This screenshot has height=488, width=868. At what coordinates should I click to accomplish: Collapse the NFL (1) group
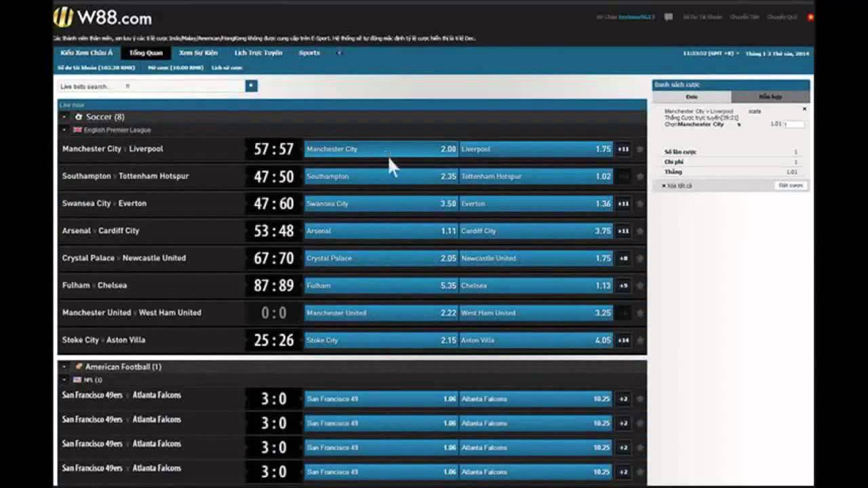[64, 380]
